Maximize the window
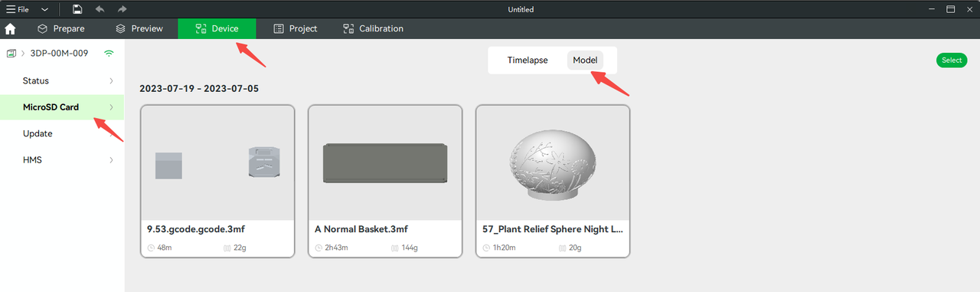Image resolution: width=980 pixels, height=292 pixels. [950, 9]
